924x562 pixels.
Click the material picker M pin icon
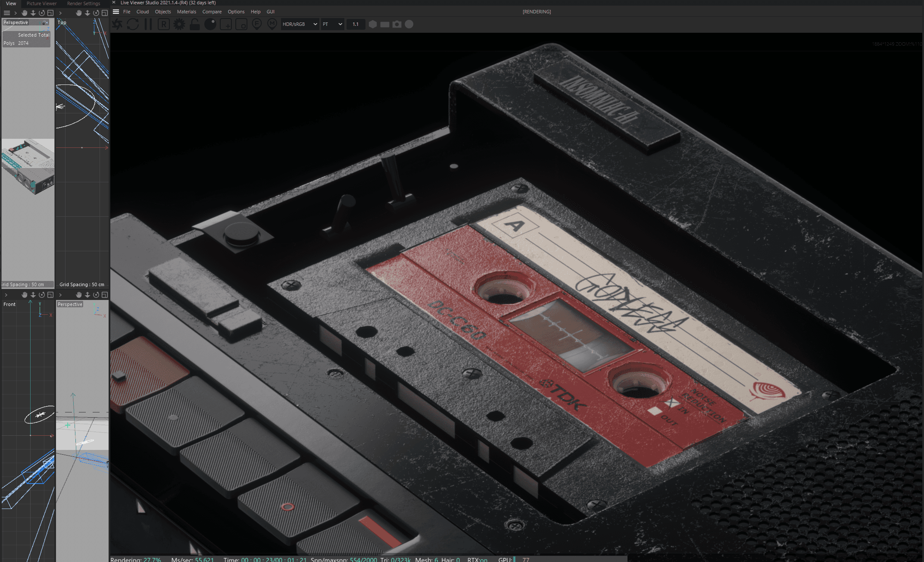pyautogui.click(x=272, y=24)
